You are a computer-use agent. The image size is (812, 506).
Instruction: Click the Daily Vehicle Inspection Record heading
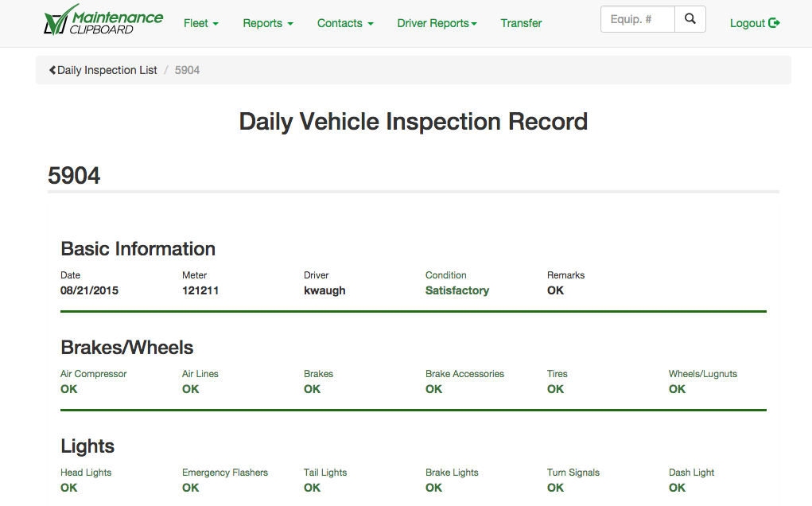click(413, 122)
